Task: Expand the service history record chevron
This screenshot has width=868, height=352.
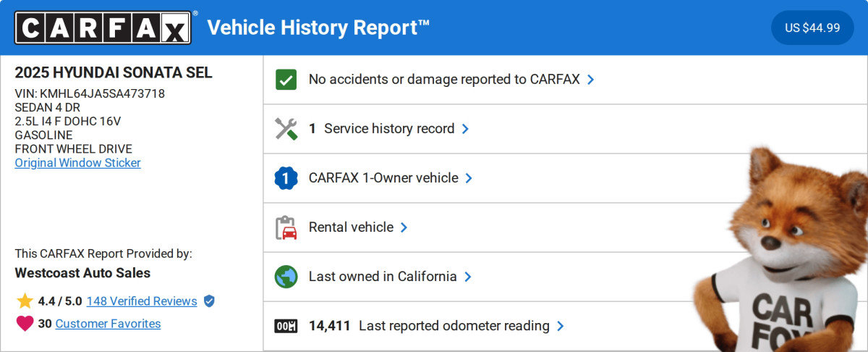Action: [x=465, y=129]
